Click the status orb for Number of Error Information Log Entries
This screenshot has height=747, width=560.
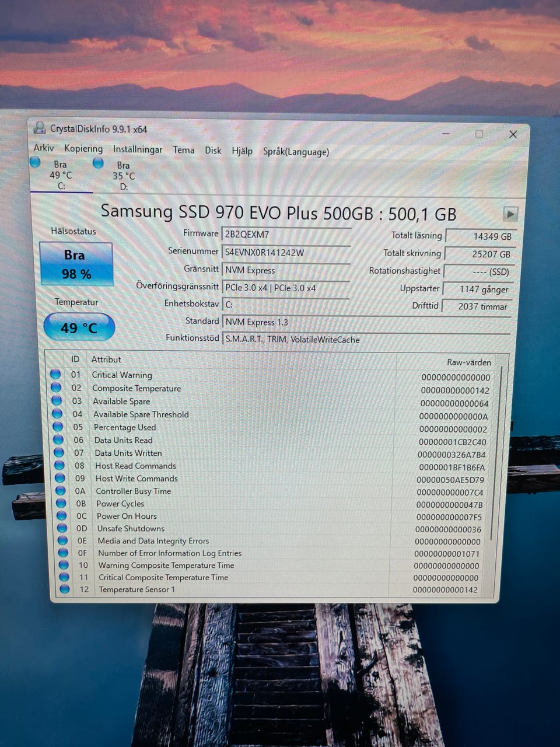coord(64,553)
